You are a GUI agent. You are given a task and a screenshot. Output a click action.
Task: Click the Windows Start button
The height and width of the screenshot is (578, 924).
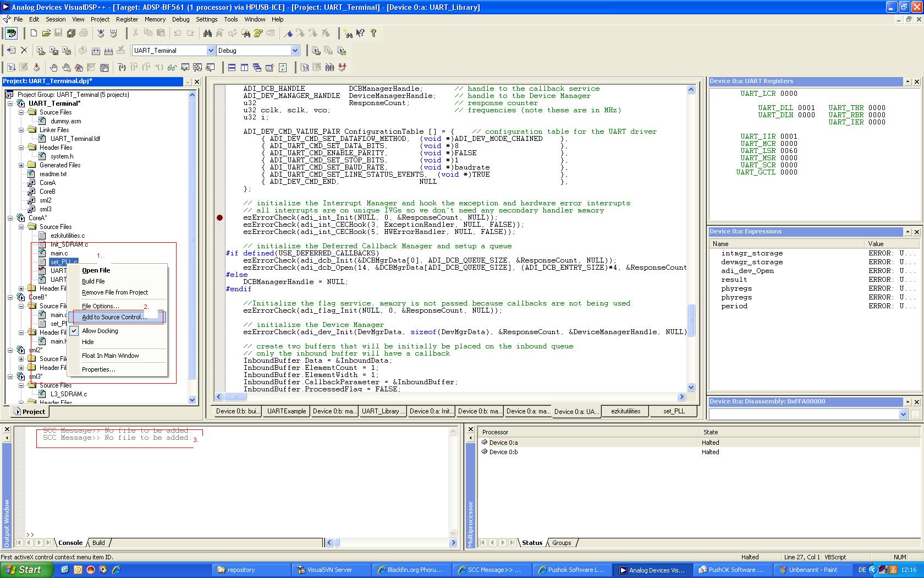point(24,570)
